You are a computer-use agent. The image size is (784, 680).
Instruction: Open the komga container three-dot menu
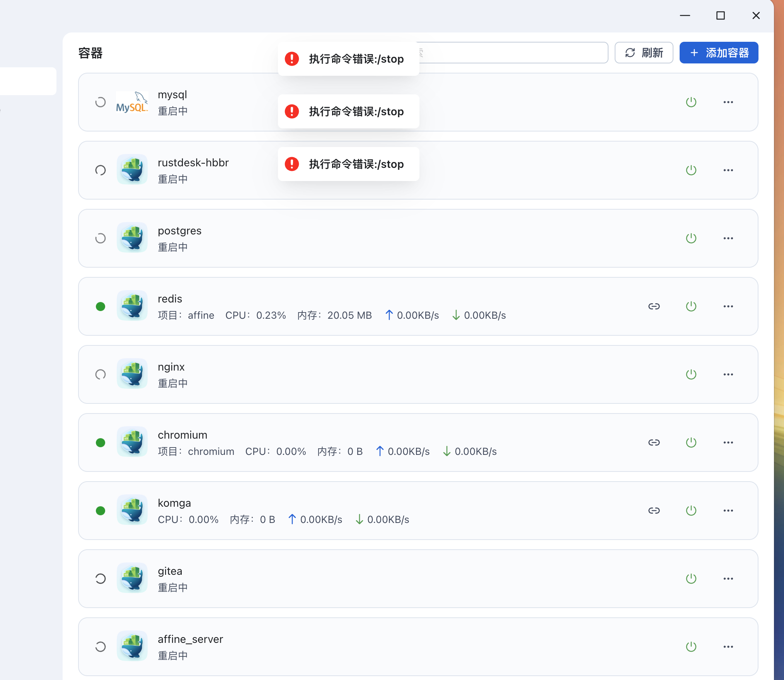(728, 511)
